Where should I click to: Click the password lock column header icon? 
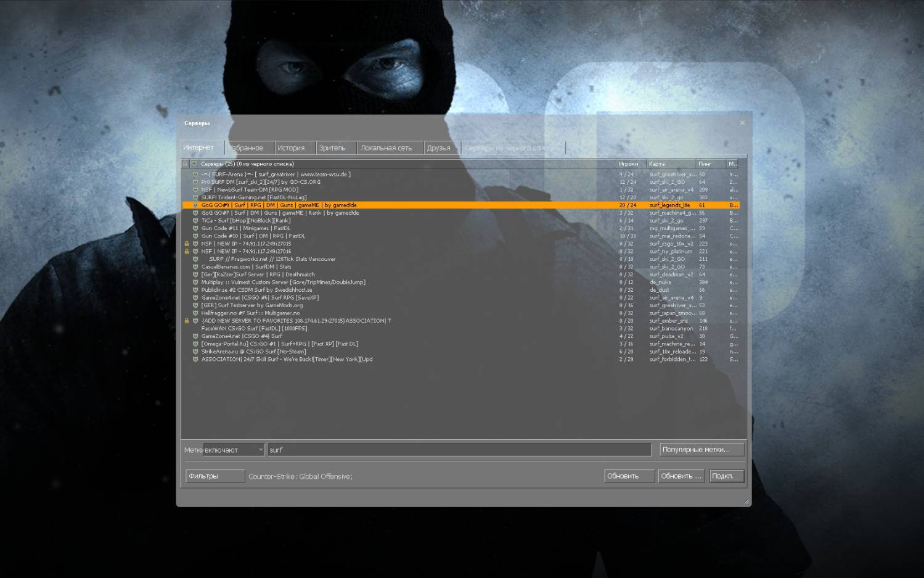(x=186, y=164)
